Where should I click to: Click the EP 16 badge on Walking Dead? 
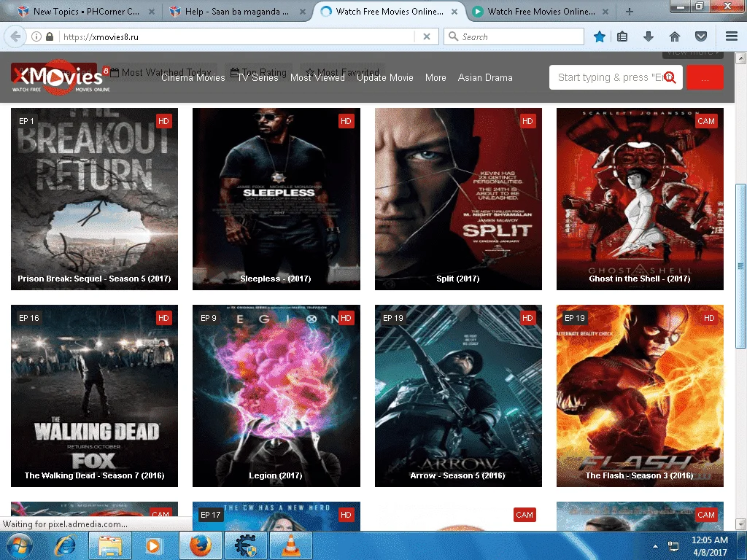point(29,318)
